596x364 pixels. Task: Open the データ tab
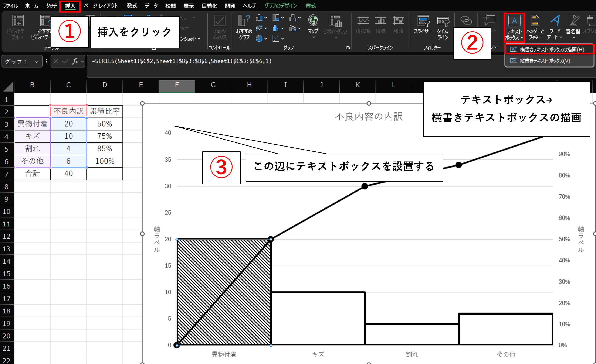(151, 6)
